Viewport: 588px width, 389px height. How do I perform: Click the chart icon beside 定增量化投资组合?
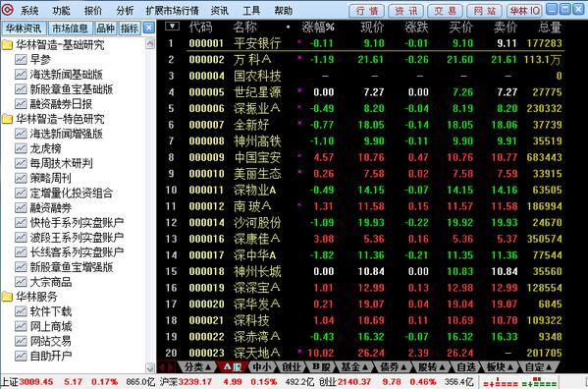21,193
